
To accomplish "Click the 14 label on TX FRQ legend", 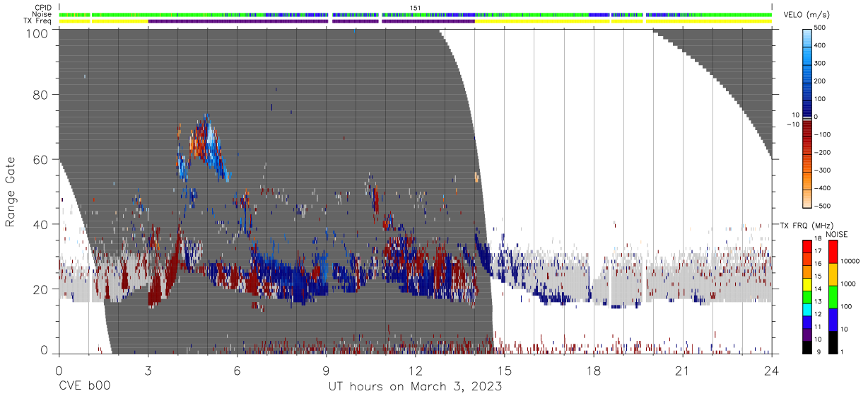I will pyautogui.click(x=819, y=290).
